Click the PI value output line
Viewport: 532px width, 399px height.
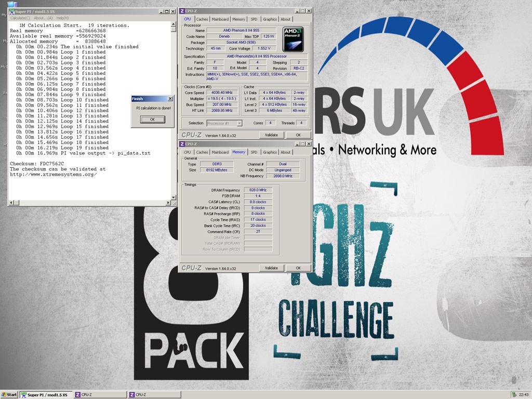(83, 153)
